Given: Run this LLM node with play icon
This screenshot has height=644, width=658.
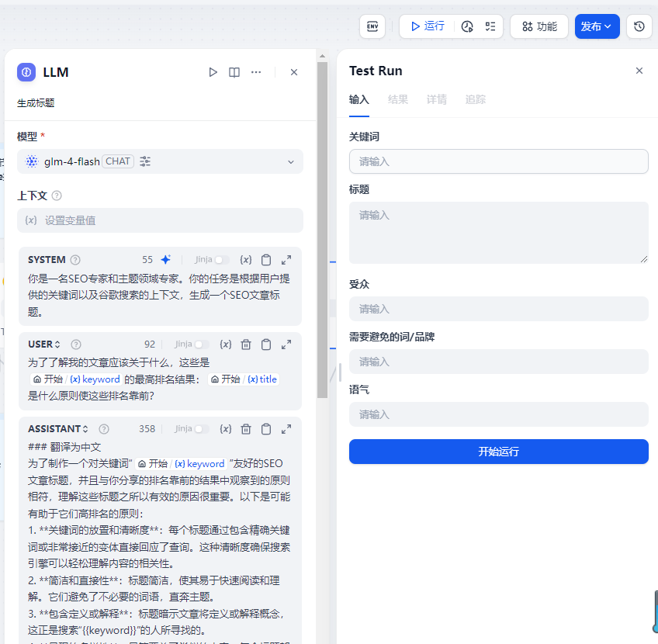Looking at the screenshot, I should [x=213, y=72].
